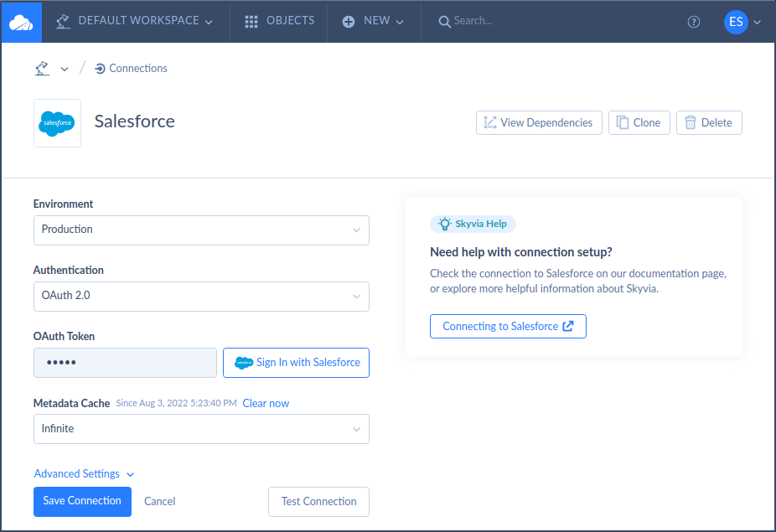Open the Default Workspace menu
The width and height of the screenshot is (776, 532).
(134, 21)
